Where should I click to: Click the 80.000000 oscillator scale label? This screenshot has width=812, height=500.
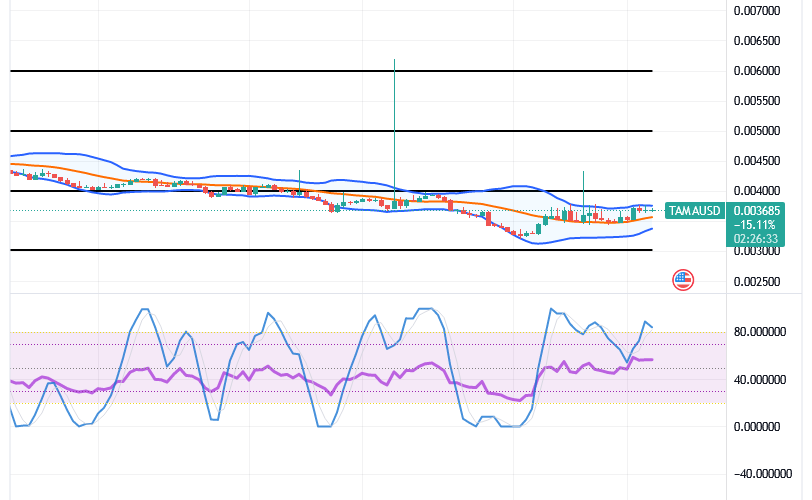coord(760,332)
